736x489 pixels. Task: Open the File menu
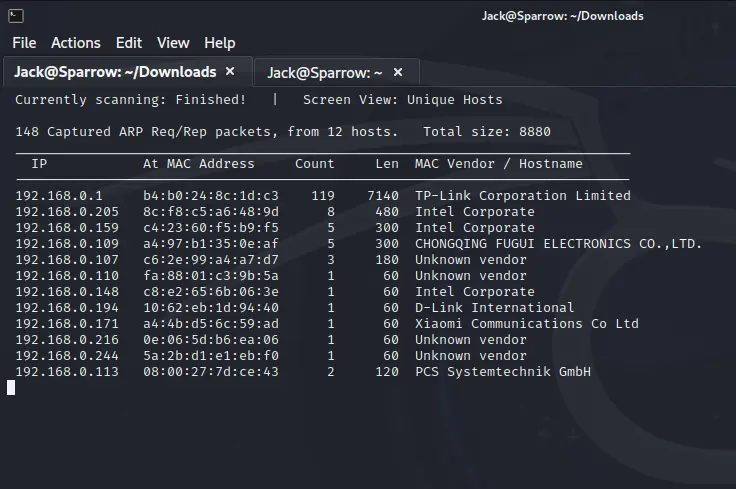click(24, 43)
